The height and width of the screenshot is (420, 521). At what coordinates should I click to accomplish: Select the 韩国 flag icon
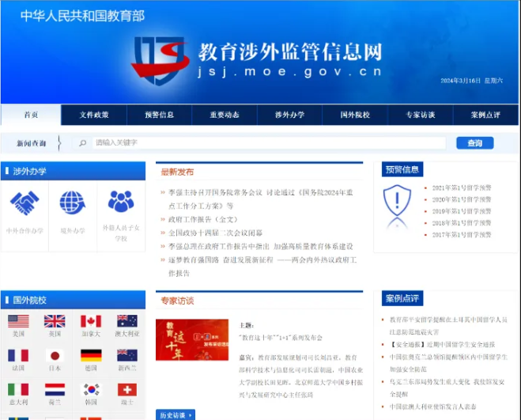click(x=91, y=390)
